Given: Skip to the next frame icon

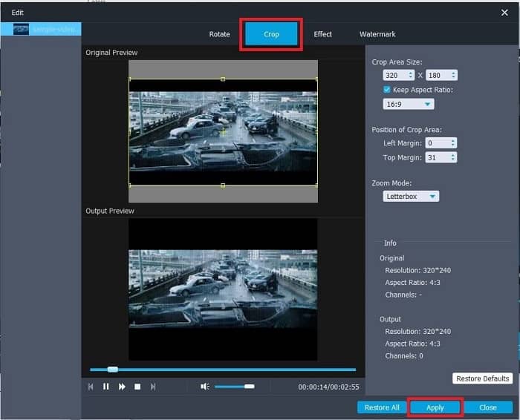Looking at the screenshot, I should (x=152, y=387).
